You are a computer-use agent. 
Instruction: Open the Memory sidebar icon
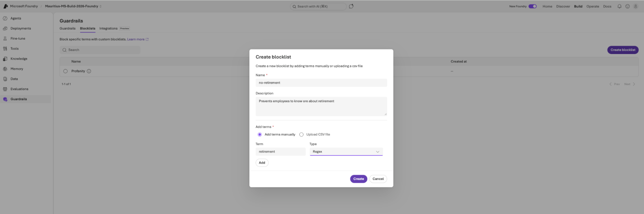[x=5, y=69]
